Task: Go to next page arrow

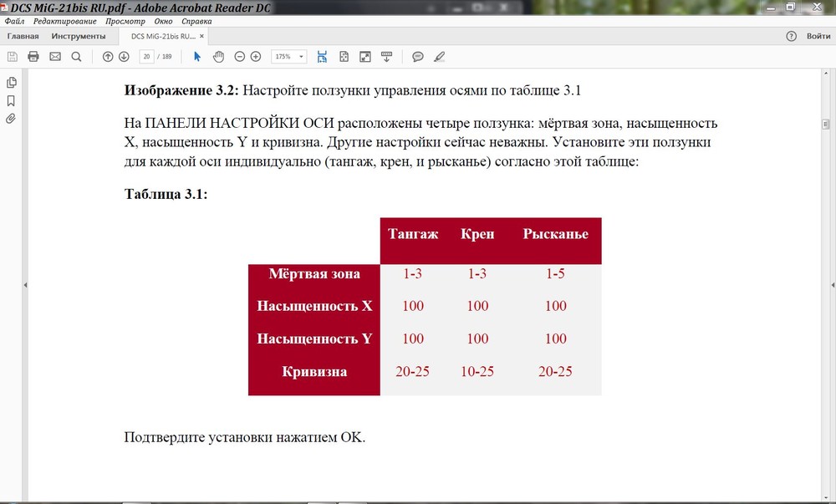Action: (124, 57)
